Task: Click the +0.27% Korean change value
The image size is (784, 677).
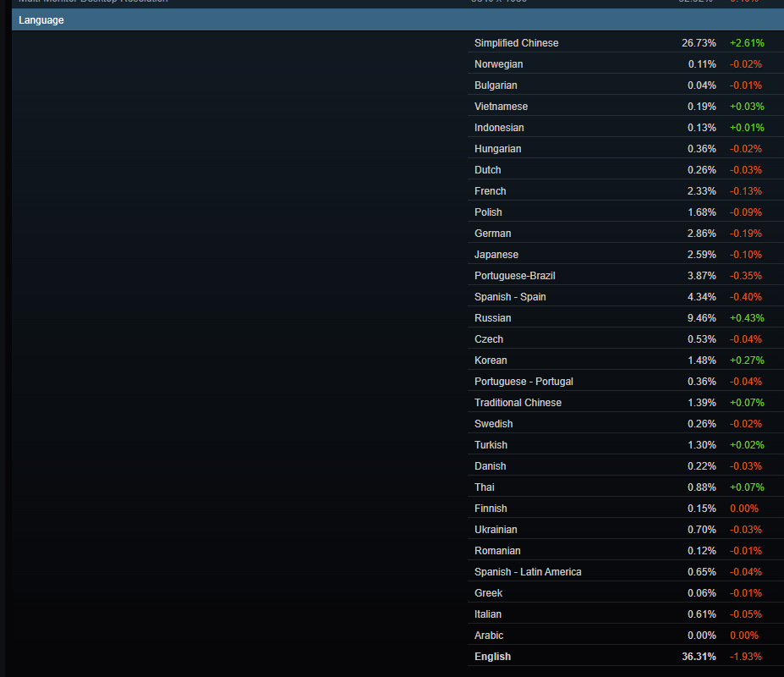Action: (x=747, y=361)
